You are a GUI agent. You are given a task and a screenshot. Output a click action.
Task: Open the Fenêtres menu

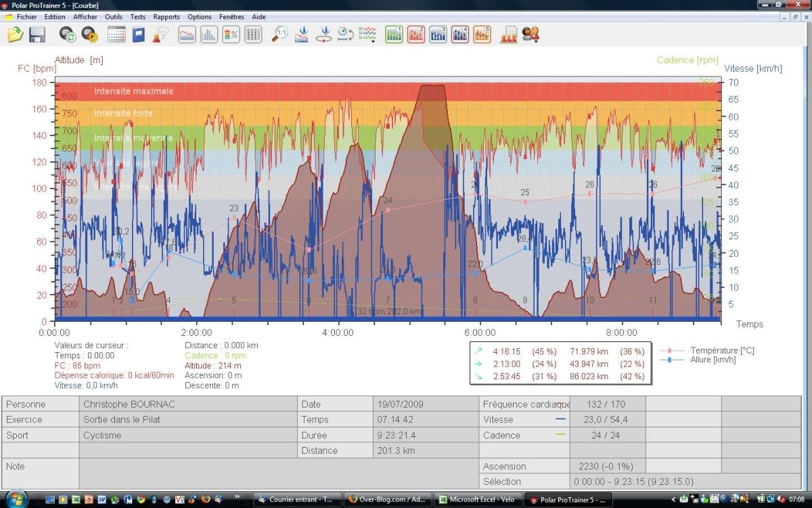[x=231, y=17]
